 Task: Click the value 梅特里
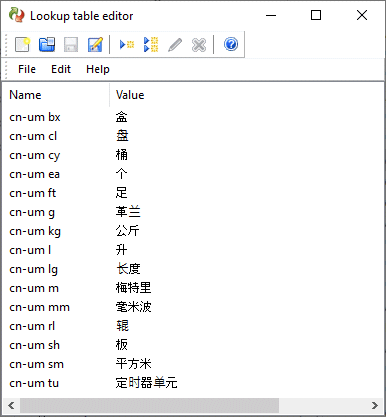[x=134, y=288]
